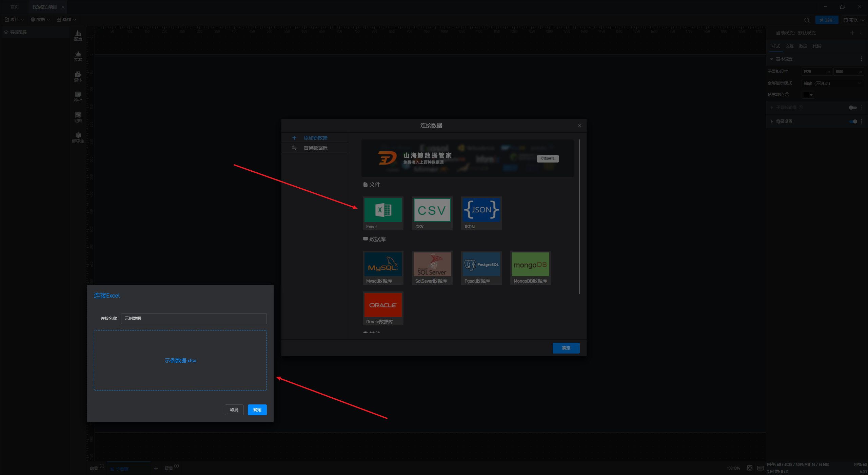The image size is (868, 475).
Task: Click the 看板图层 panel header
Action: [35, 32]
